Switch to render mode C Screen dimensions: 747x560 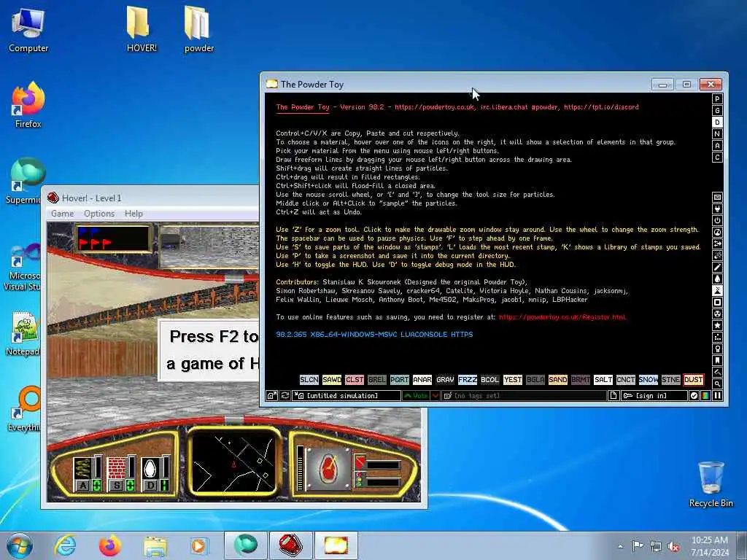tap(717, 157)
